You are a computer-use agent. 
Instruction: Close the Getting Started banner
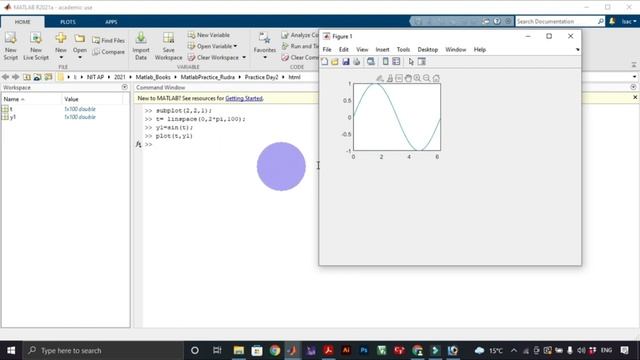[635, 97]
